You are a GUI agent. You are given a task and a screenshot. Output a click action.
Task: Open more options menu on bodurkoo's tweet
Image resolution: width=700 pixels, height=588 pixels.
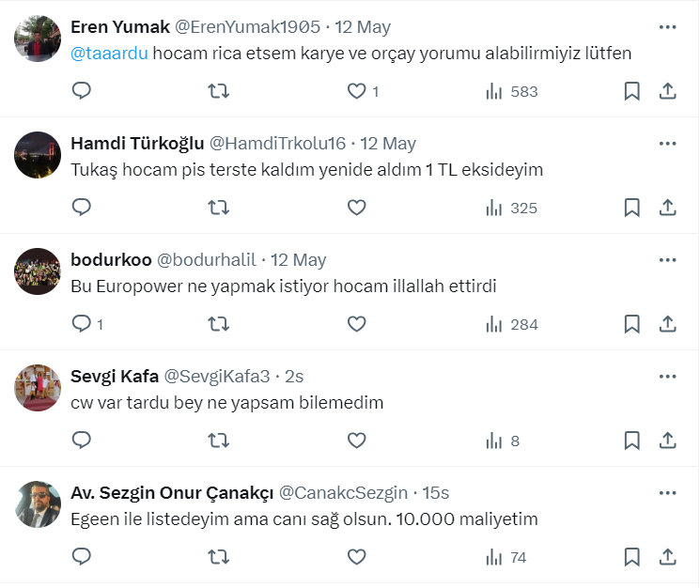tap(667, 260)
